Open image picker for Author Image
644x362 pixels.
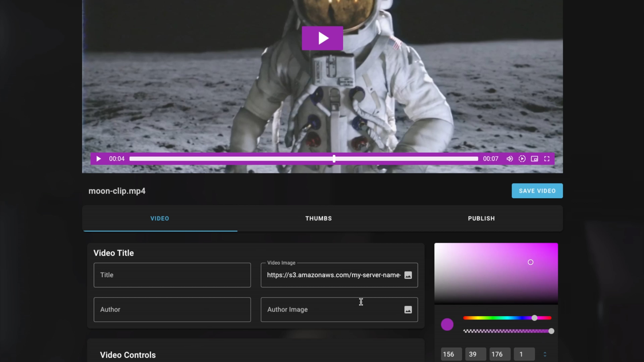click(x=408, y=310)
